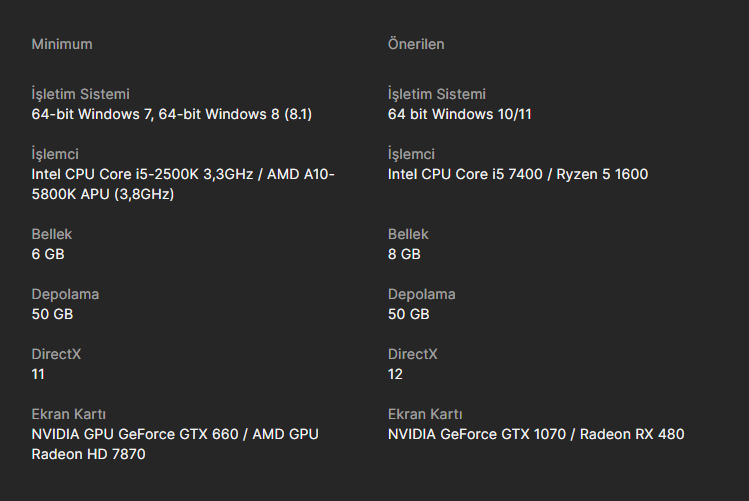749x501 pixels.
Task: Click the 6 GB memory value
Action: tap(48, 254)
